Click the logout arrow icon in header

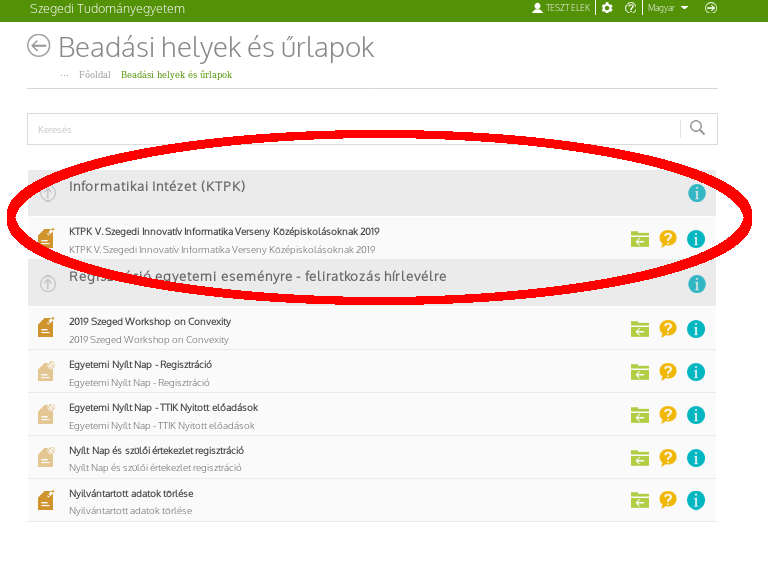(x=711, y=8)
